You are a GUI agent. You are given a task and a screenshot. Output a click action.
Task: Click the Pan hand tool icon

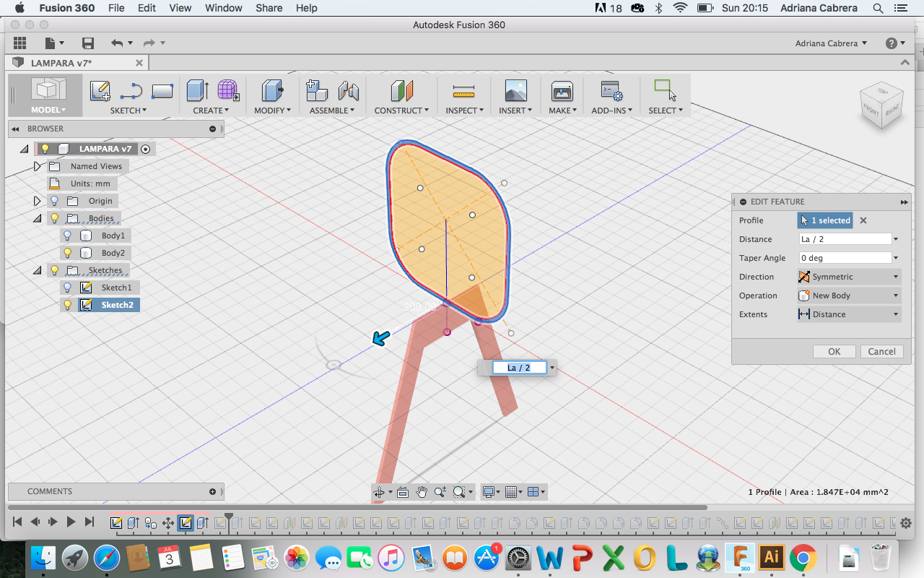[422, 492]
